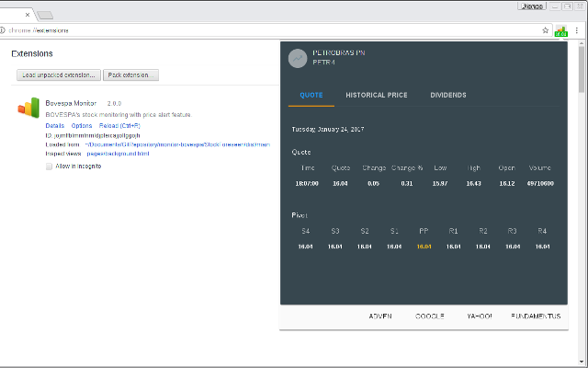Inspect the background.html page view link
588x368 pixels.
click(118, 154)
